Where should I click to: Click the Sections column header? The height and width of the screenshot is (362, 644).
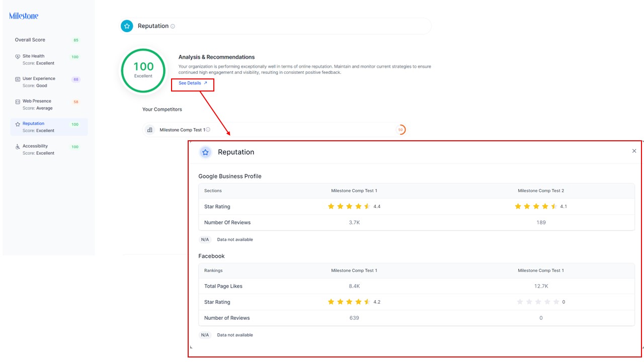213,191
